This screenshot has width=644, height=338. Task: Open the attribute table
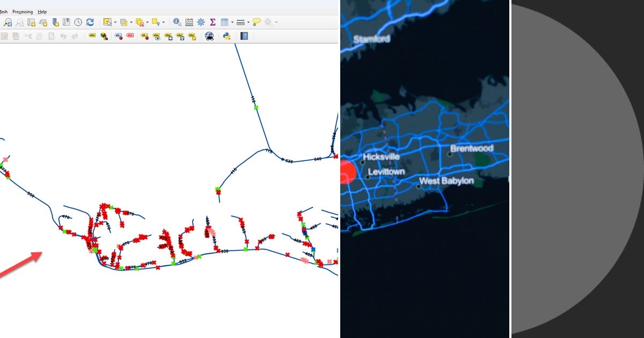[225, 22]
